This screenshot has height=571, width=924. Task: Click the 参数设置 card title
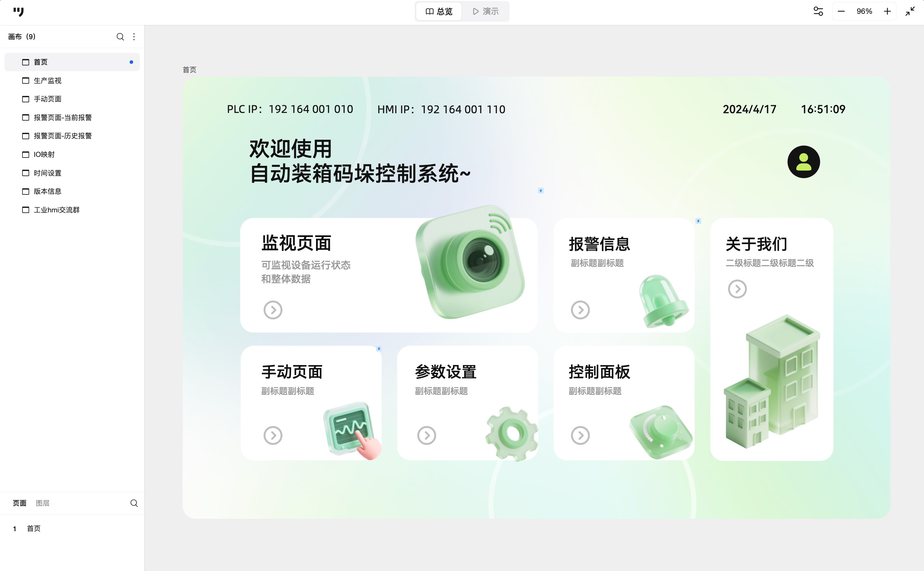click(446, 371)
